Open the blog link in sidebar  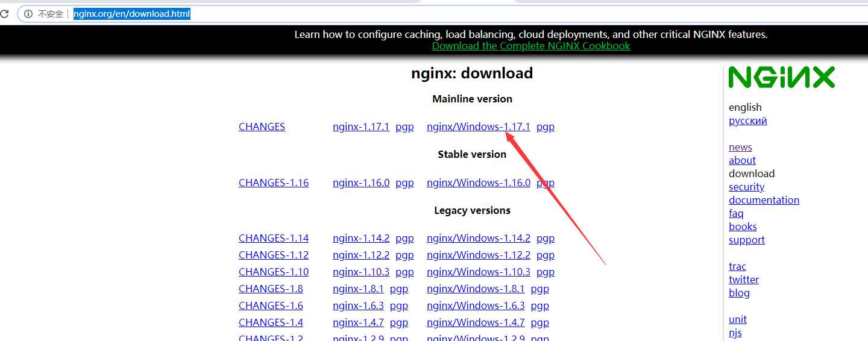739,293
